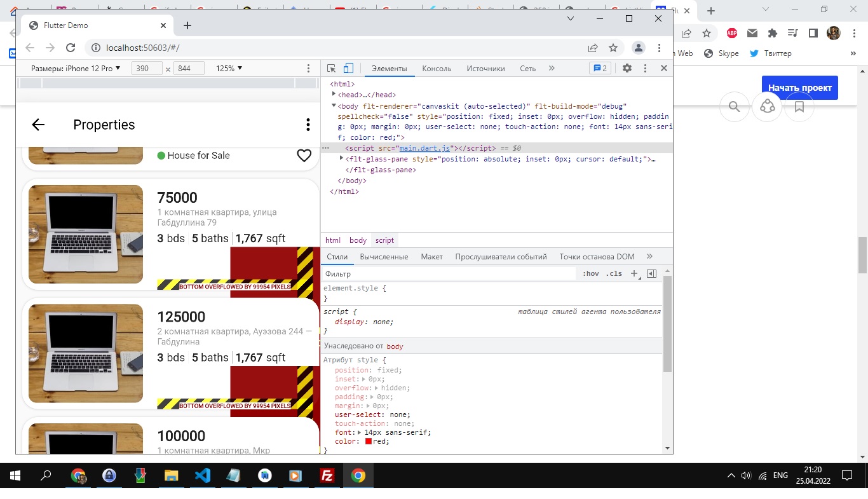Bookmark the Flutter Demo page with star
This screenshot has height=499, width=868.
tap(613, 48)
